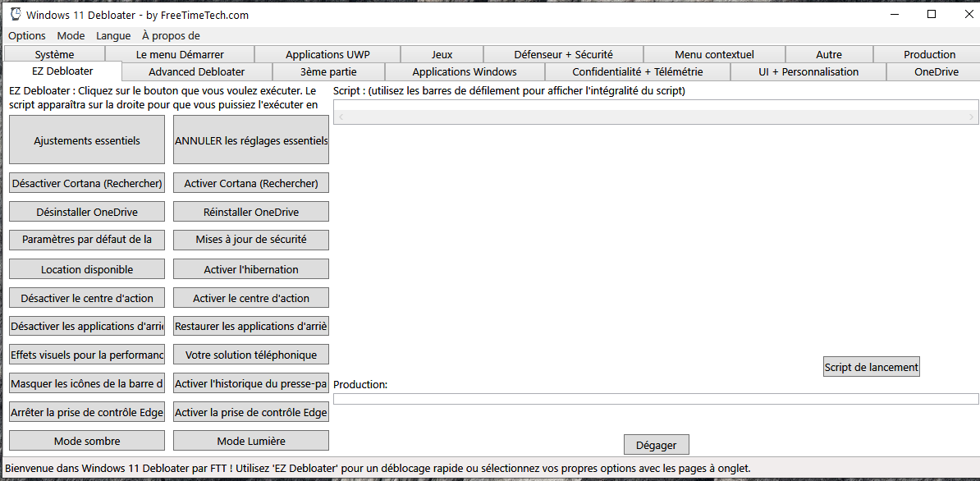Enable Mode sombre
980x481 pixels.
tap(87, 441)
